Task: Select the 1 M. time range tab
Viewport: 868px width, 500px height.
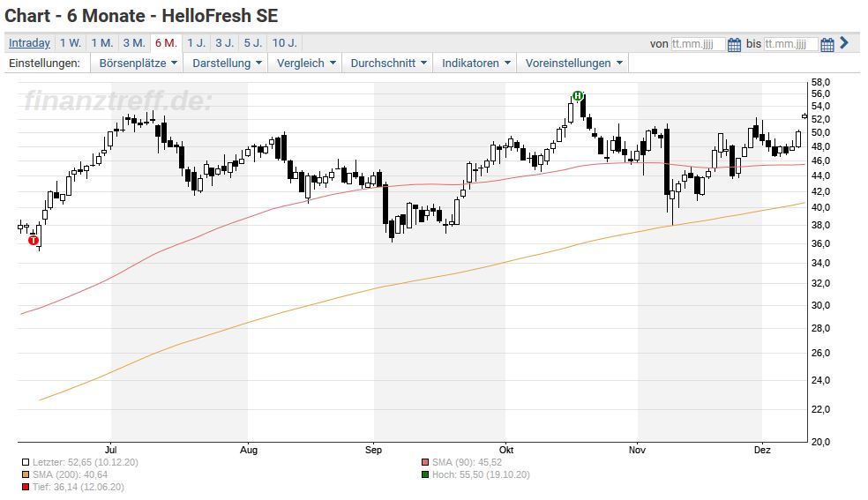Action: coord(101,43)
